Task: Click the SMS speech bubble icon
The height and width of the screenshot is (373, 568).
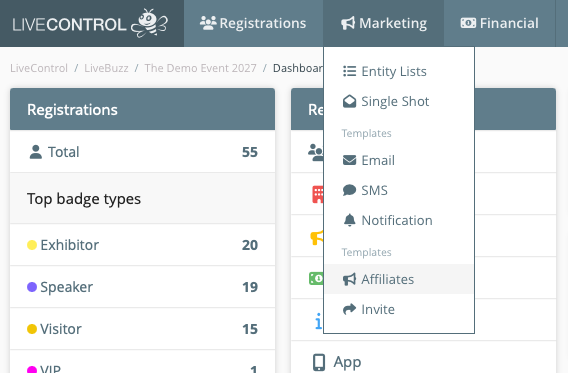Action: [x=349, y=190]
